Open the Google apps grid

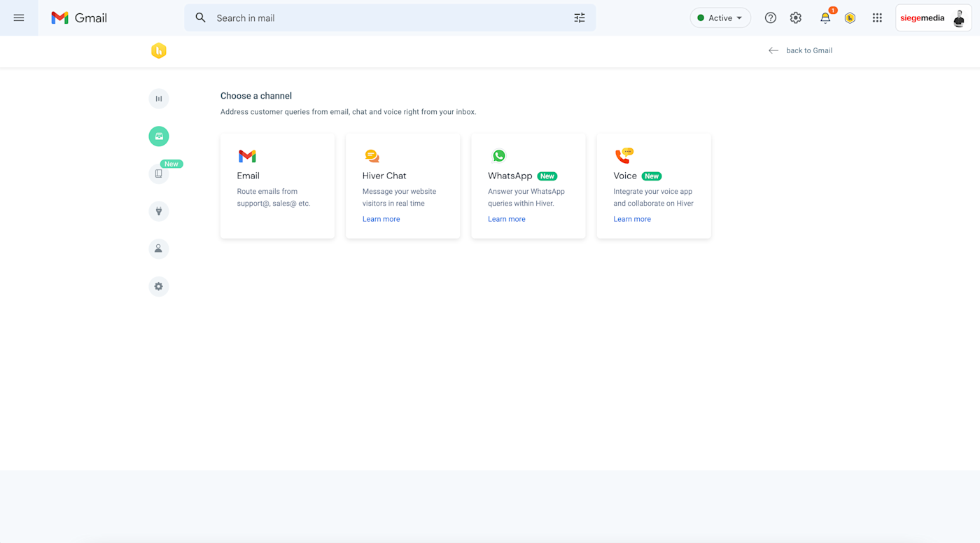pyautogui.click(x=877, y=18)
